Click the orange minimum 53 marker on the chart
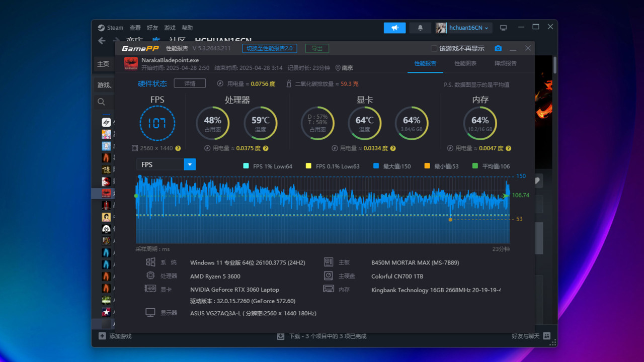Viewport: 644px width, 362px height. [450, 220]
